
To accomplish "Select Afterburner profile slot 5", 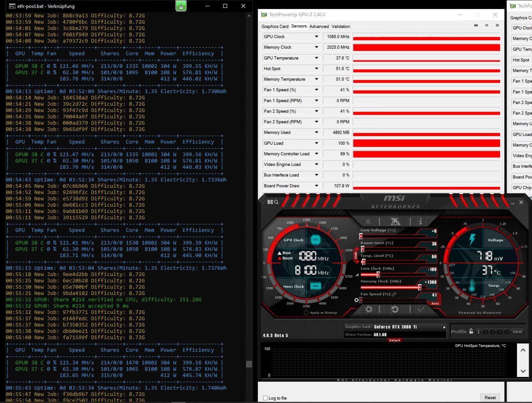I will 507,332.
